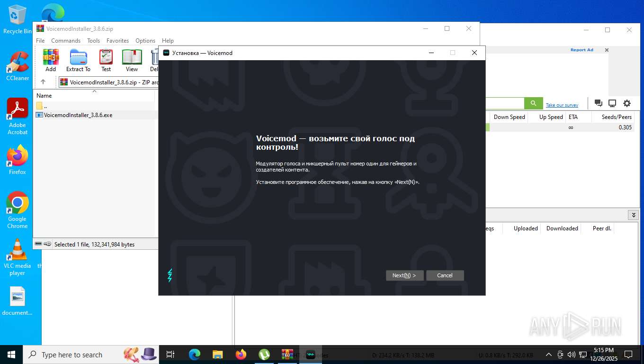This screenshot has width=644, height=364.
Task: Open the volume control in system tray
Action: [572, 355]
